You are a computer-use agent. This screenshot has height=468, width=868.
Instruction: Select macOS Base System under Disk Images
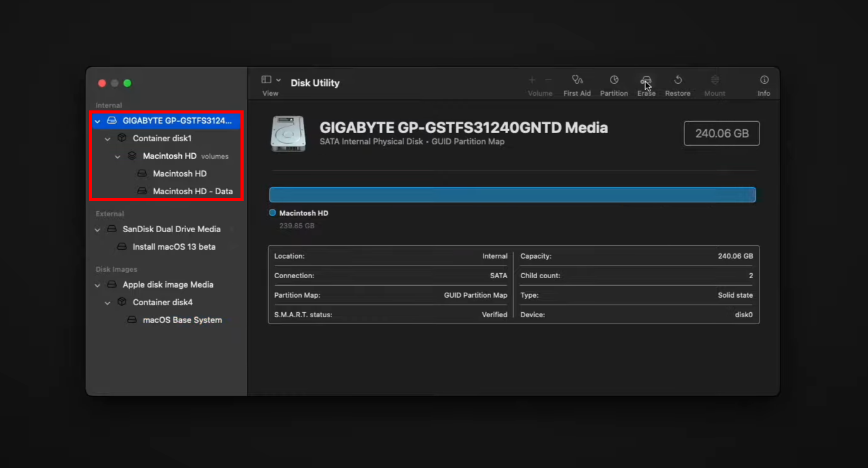click(184, 320)
